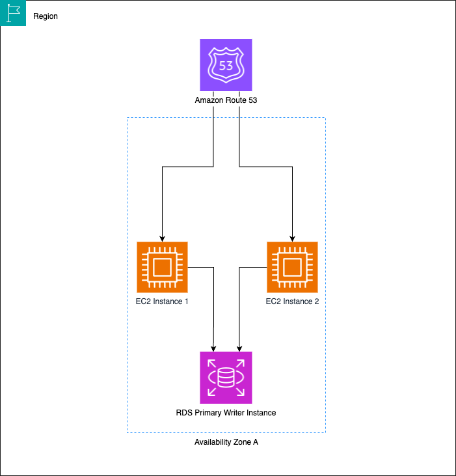Screen dimensions: 456x476
Task: Select the EC2 Instance 2 chip icon
Action: 292,267
